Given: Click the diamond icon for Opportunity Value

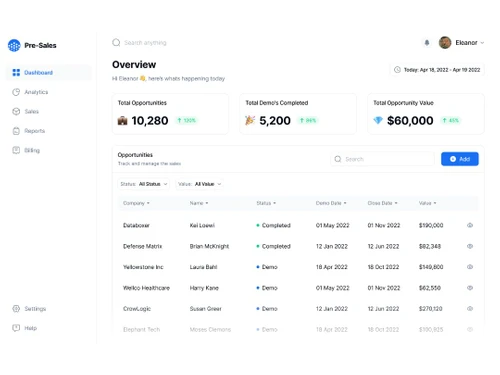Looking at the screenshot, I should point(378,120).
